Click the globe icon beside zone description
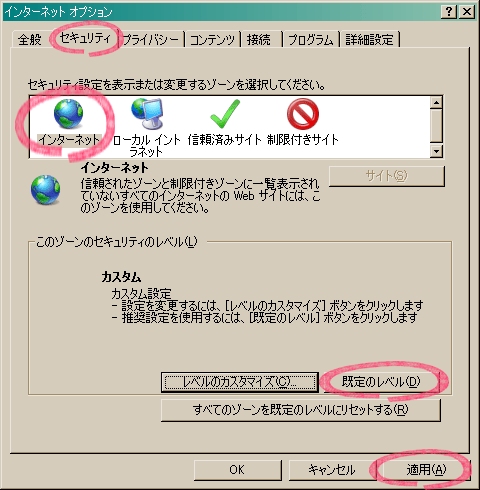Screen dimensions: 480x490 click(45, 189)
